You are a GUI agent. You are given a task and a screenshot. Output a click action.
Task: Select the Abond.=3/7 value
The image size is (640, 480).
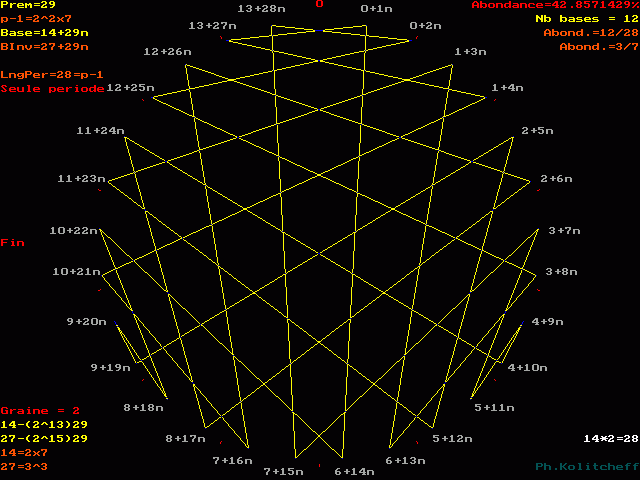point(599,47)
